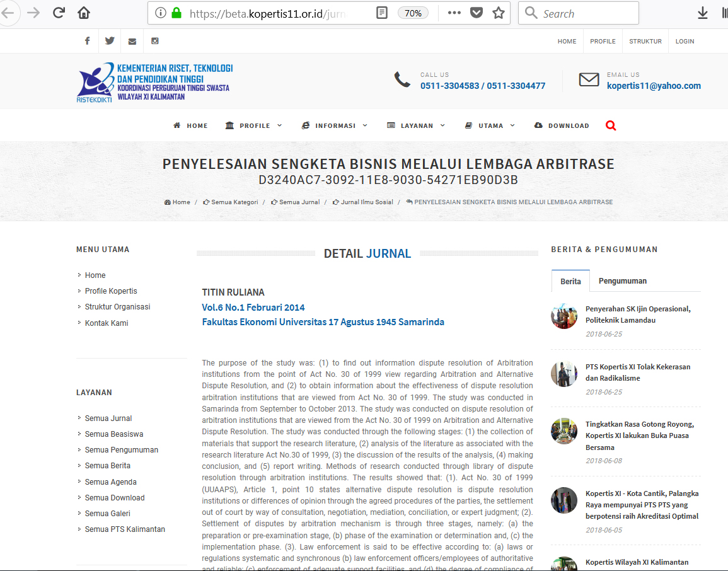Open the Semua Beasiswa sidebar link

coord(114,434)
